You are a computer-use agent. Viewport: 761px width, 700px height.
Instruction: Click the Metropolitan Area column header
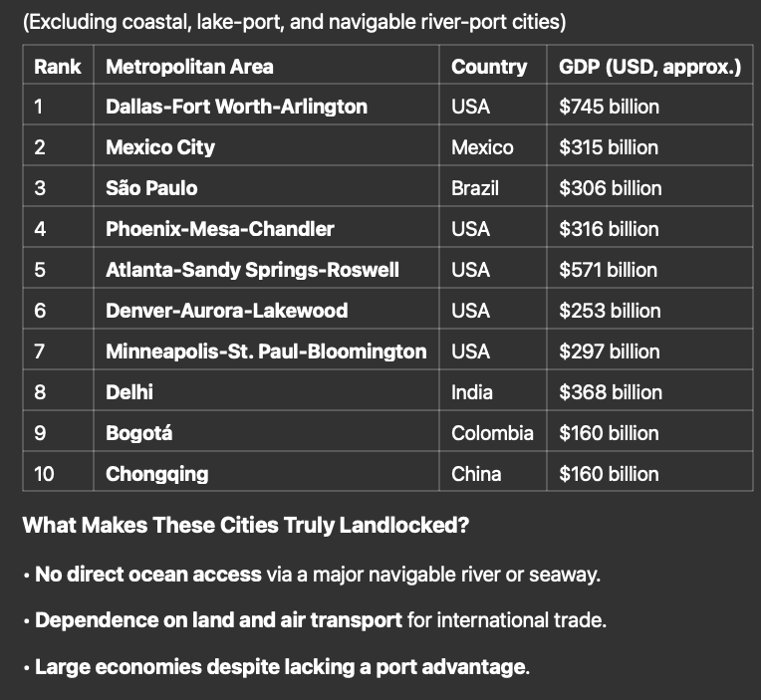(189, 67)
